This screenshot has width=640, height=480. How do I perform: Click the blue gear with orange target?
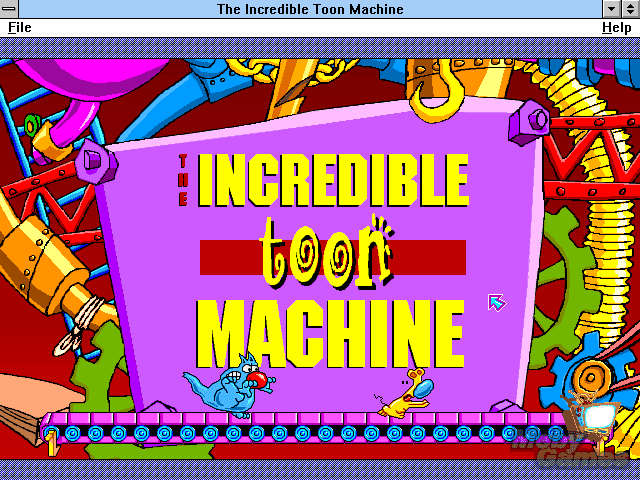coord(588,380)
